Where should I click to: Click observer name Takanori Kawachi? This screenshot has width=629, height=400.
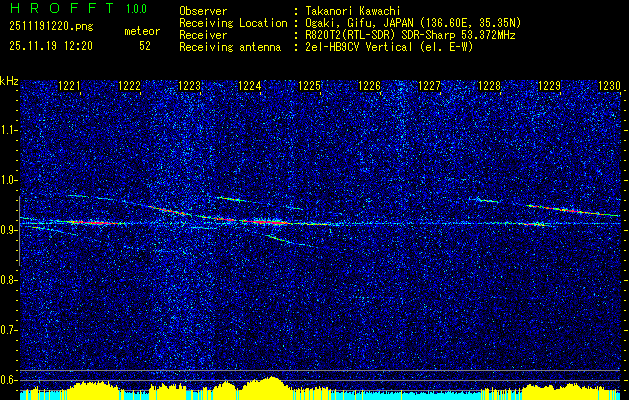[x=353, y=11]
